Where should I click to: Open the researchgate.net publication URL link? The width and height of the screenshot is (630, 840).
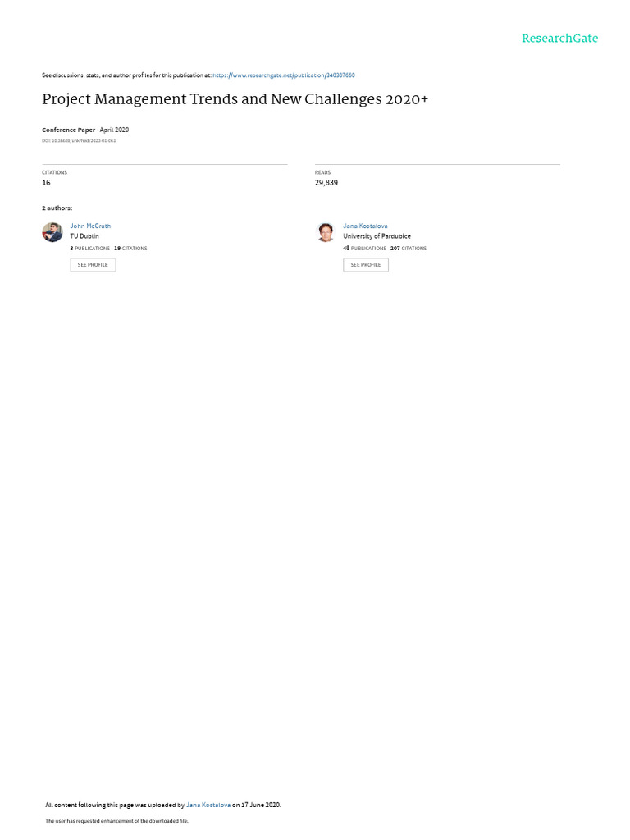click(283, 75)
